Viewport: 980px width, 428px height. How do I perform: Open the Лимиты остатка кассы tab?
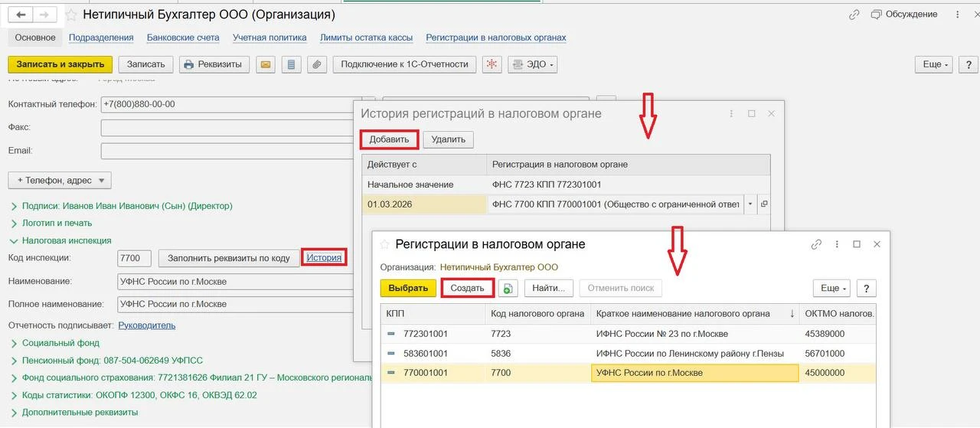[366, 38]
